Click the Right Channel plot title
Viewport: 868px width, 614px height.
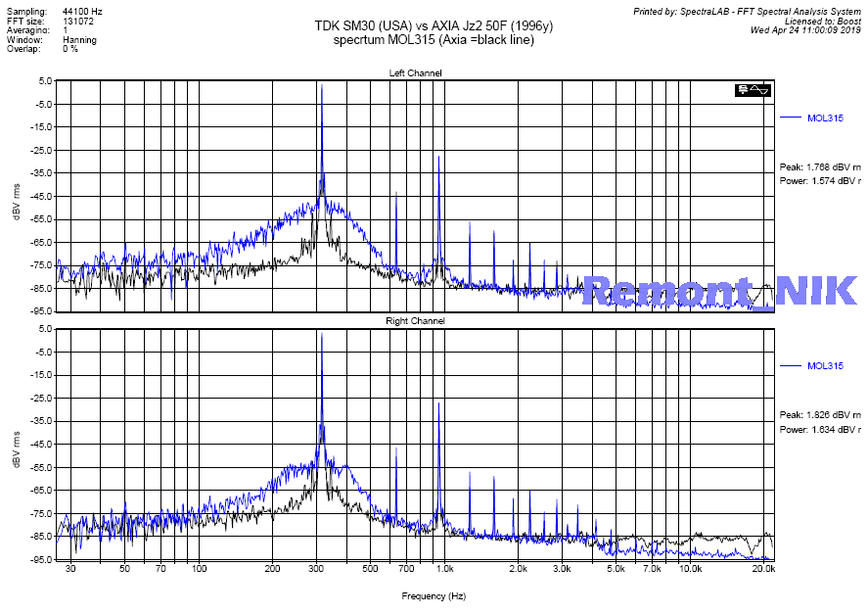(415, 321)
